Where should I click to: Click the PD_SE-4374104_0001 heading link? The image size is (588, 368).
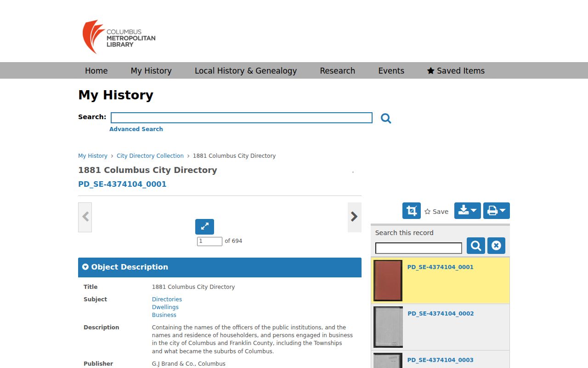(122, 184)
